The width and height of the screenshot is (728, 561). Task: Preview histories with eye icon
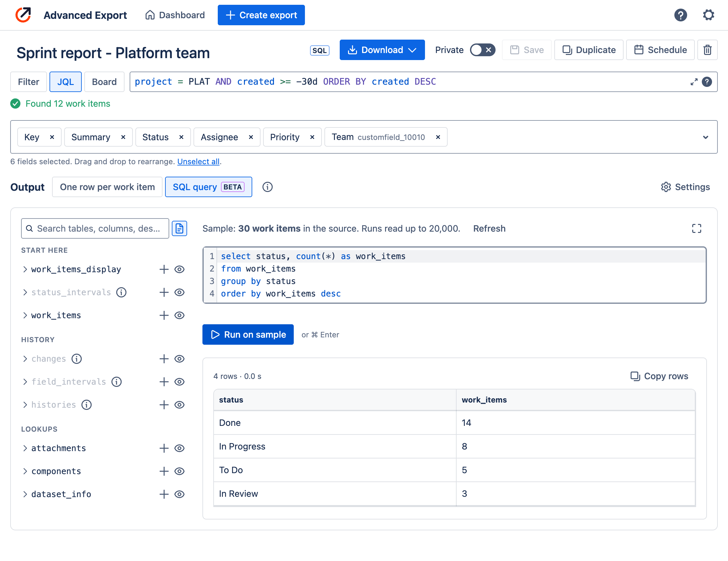(x=179, y=405)
